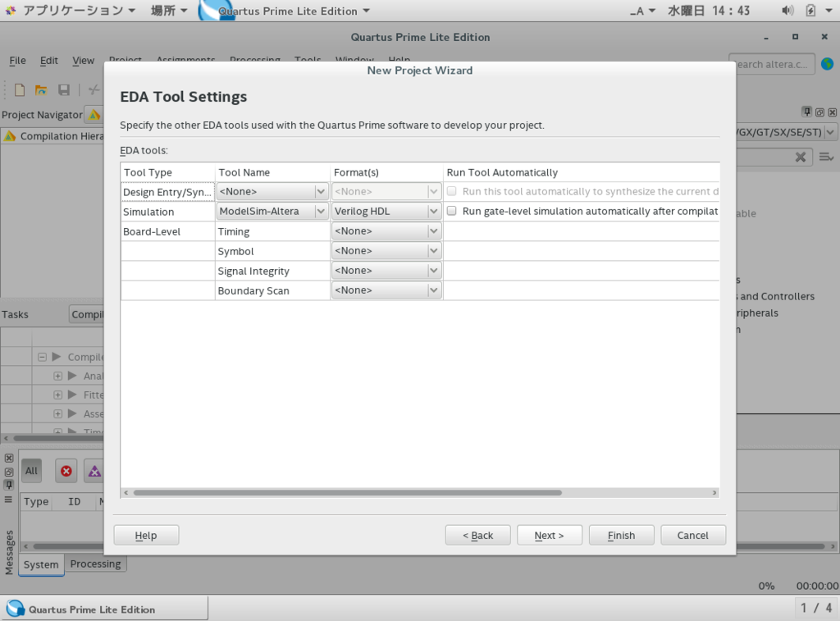Click the Tool Name column header
Image resolution: width=840 pixels, height=621 pixels.
(x=272, y=172)
